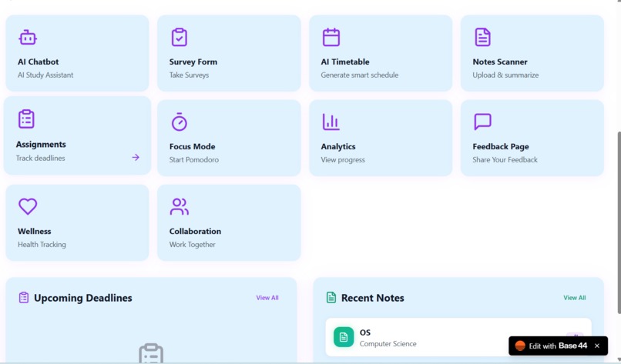
Task: View All upcoming deadlines
Action: (x=267, y=298)
